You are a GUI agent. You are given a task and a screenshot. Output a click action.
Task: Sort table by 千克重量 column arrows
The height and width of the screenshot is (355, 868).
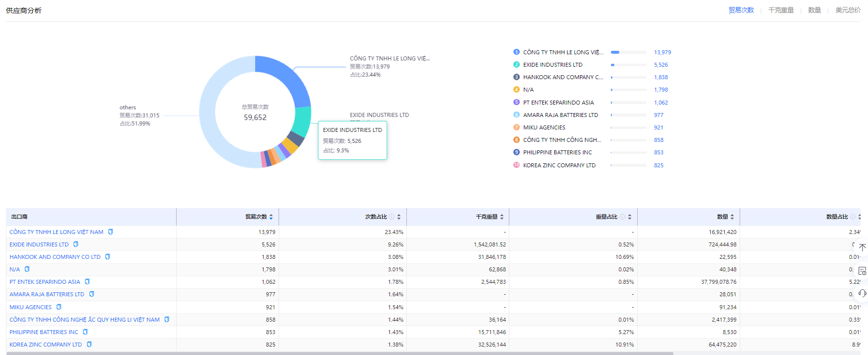point(502,217)
